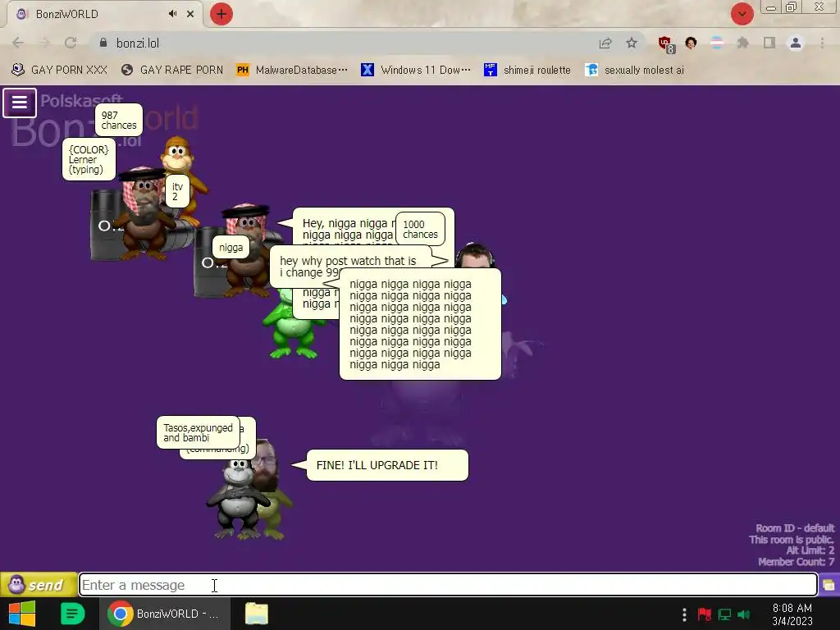Click the 'FINE! I'LL UPGRADE IT!' bubble
The width and height of the screenshot is (840, 630).
click(387, 465)
